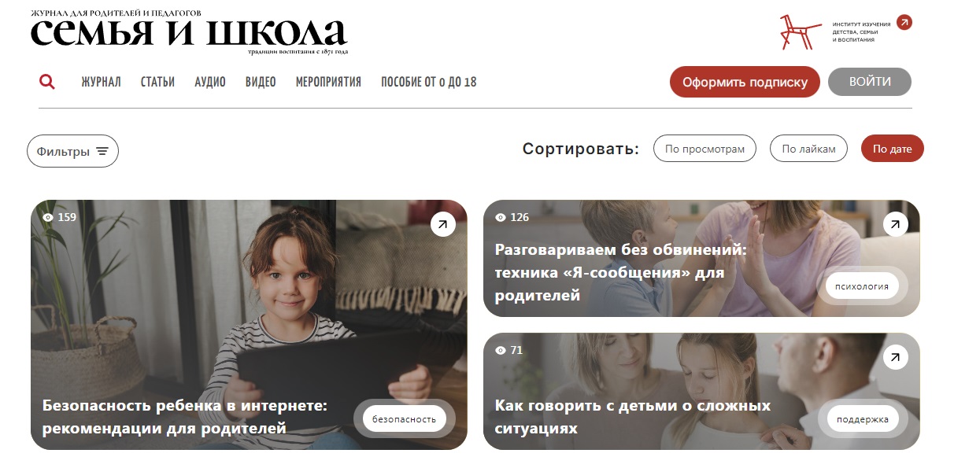The height and width of the screenshot is (457, 980).
Task: Click the Семья и школа logo
Action: click(x=189, y=32)
